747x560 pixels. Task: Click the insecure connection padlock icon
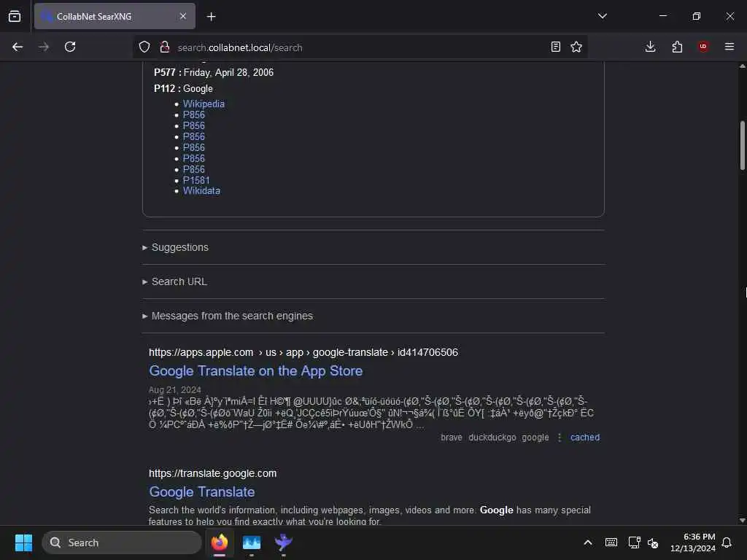(165, 47)
